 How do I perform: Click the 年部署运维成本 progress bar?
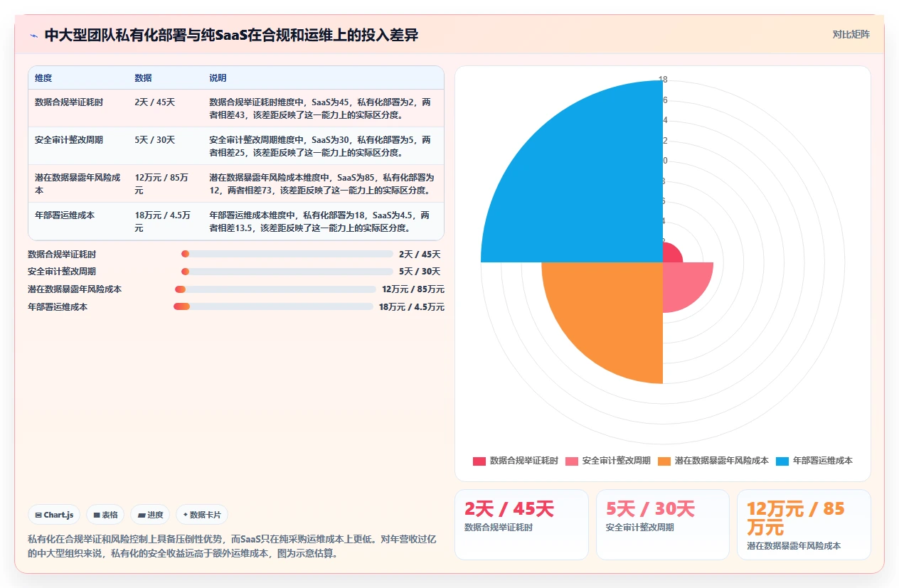(273, 306)
